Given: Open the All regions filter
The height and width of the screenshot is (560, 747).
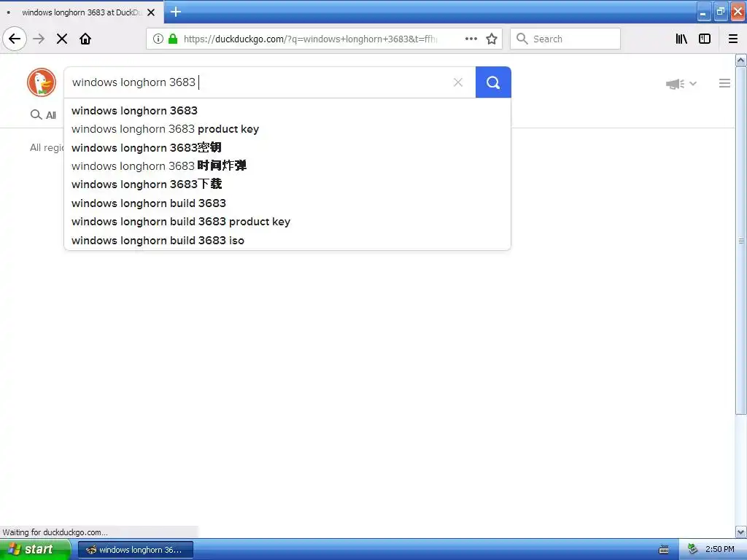Looking at the screenshot, I should coord(47,147).
